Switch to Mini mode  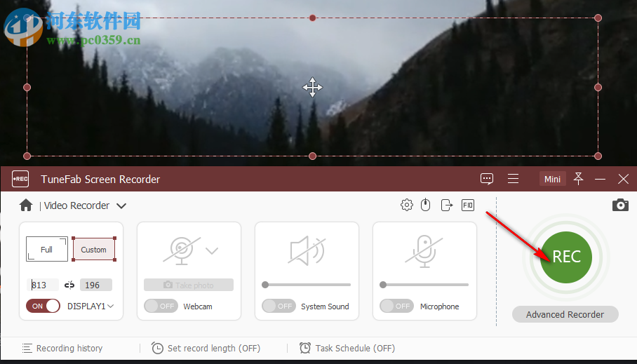(x=552, y=179)
